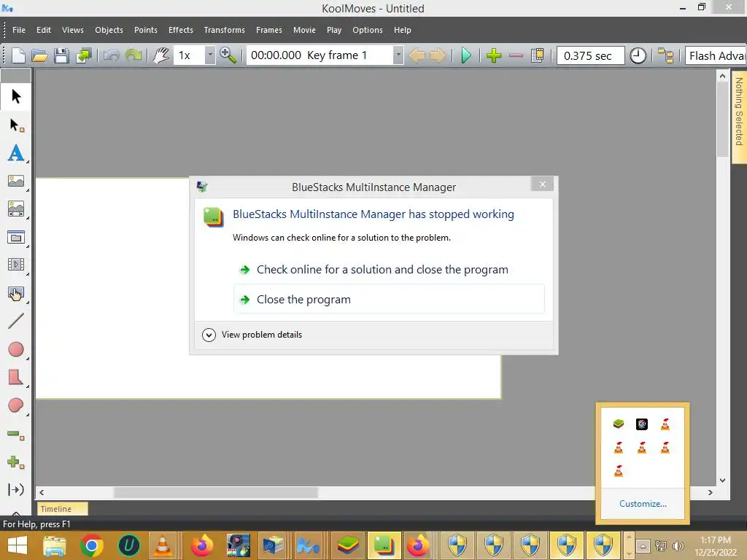Click the New file toolbar icon

coord(18,55)
